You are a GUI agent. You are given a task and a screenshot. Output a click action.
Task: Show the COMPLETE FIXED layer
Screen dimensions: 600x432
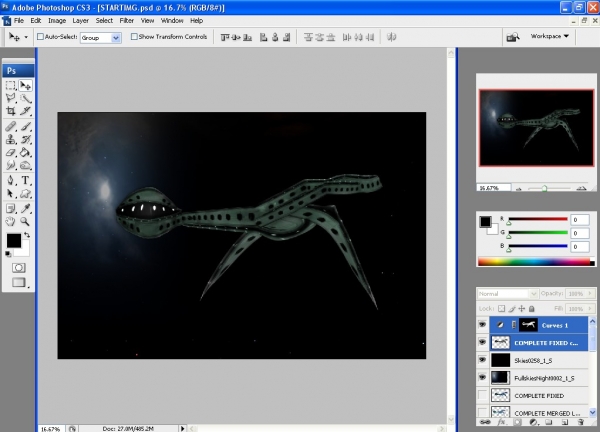[x=483, y=395]
